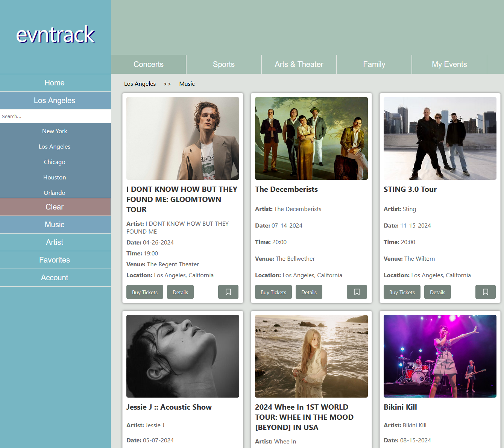Click the Music breadcrumb
The image size is (504, 448).
coord(187,84)
